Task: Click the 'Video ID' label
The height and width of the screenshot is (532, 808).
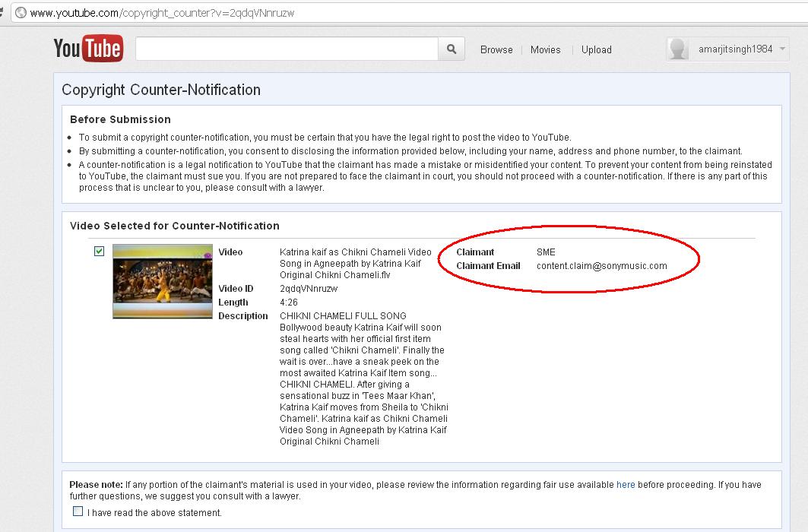Action: (x=236, y=288)
